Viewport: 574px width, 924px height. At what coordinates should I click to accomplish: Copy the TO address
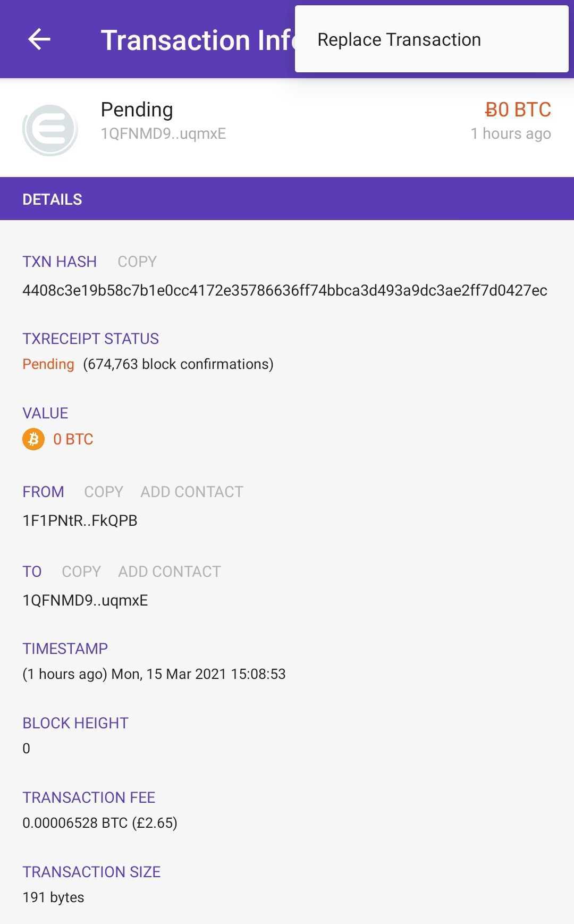coord(81,572)
